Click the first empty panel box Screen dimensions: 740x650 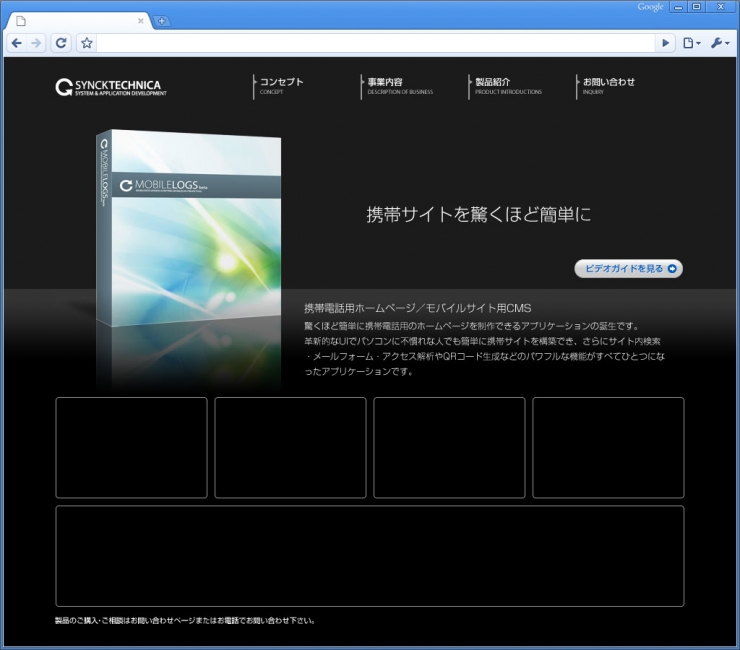point(131,447)
